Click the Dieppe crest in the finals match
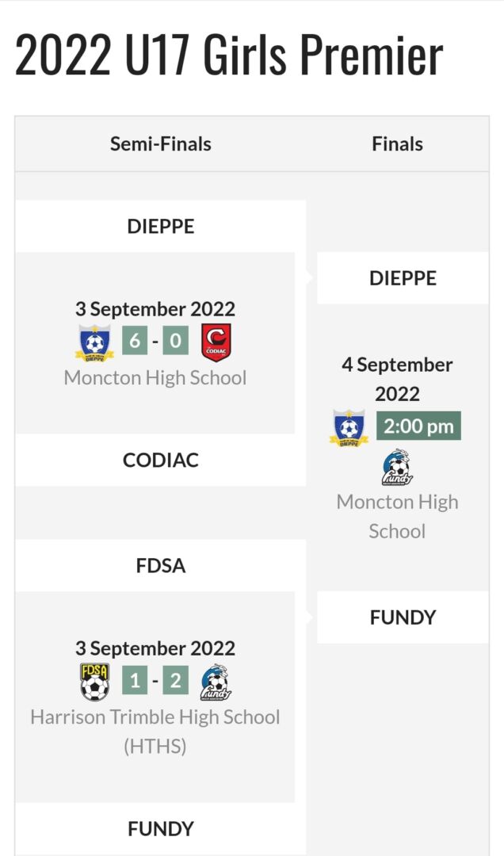Image resolution: width=504 pixels, height=856 pixels. pos(349,427)
